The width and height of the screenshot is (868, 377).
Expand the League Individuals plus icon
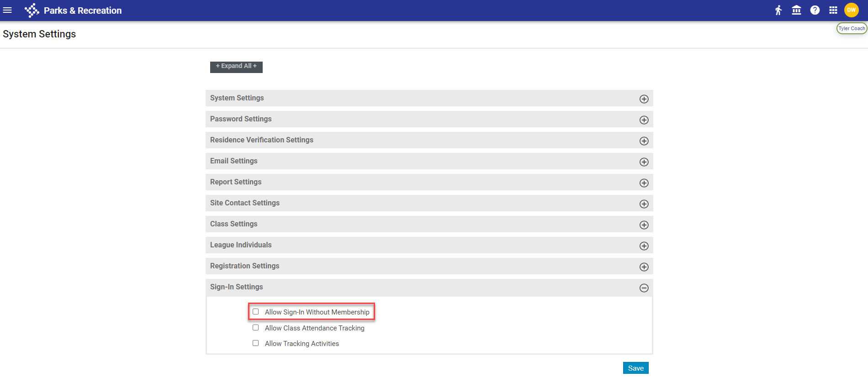(644, 246)
